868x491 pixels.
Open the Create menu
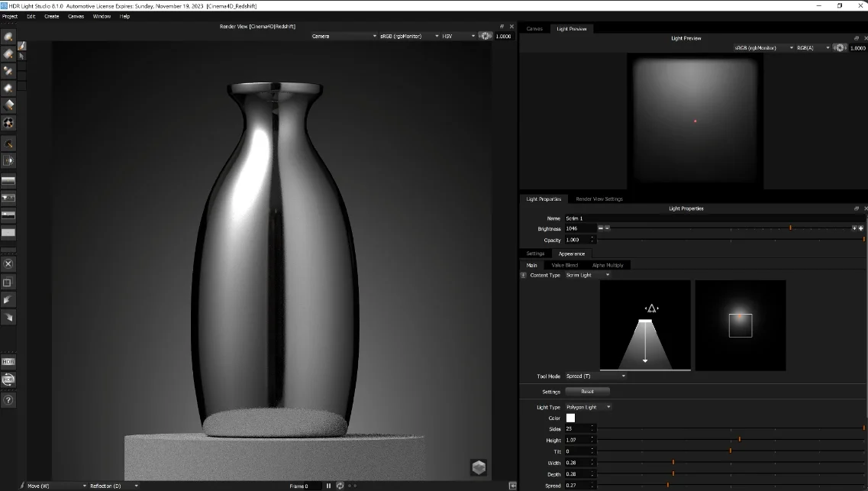pyautogui.click(x=51, y=16)
